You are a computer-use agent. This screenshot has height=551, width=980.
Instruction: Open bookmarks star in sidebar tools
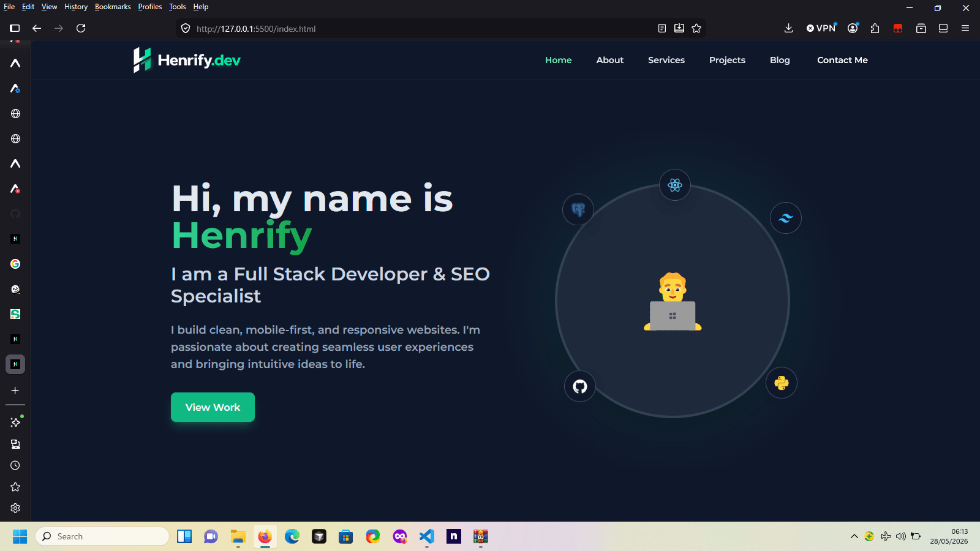[x=15, y=487]
